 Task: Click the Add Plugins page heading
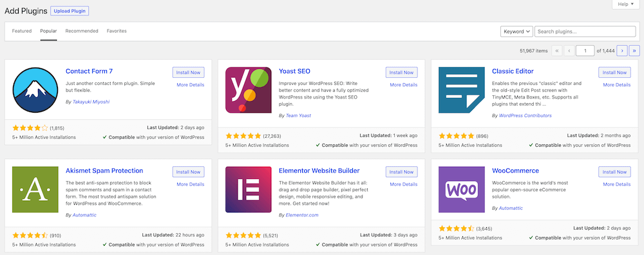[26, 11]
